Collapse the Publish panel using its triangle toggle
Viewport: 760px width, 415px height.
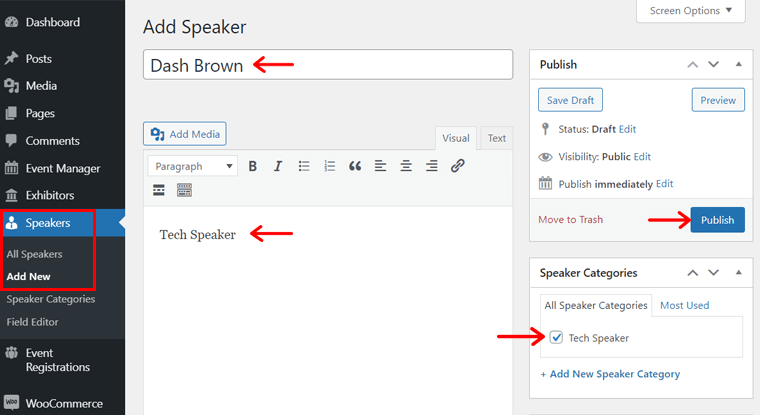(738, 64)
